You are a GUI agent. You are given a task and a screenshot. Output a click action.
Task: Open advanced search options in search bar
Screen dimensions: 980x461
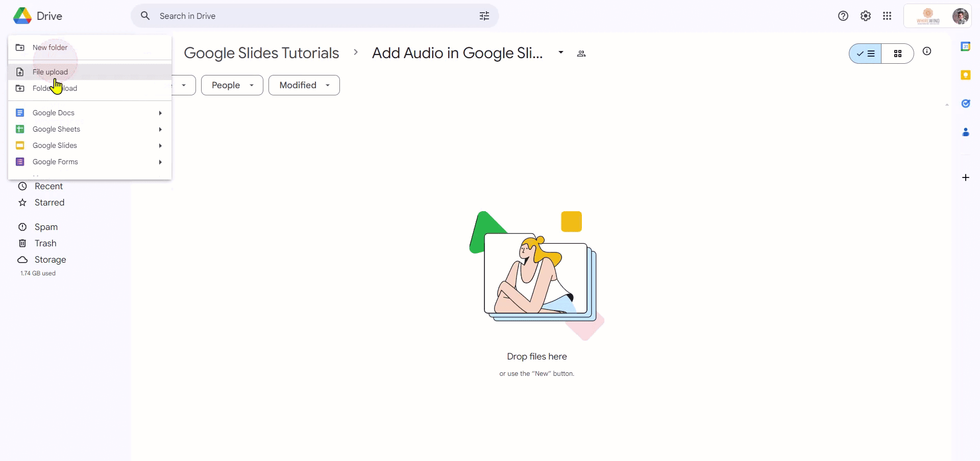pyautogui.click(x=484, y=16)
